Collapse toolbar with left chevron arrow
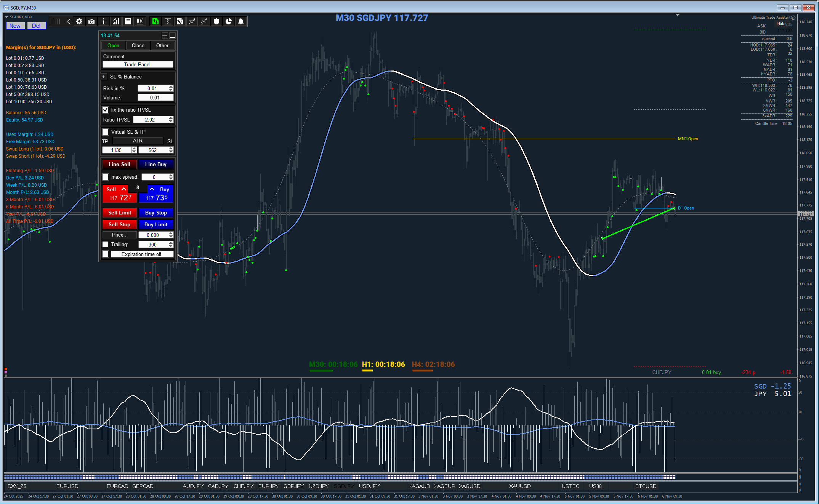 (69, 22)
